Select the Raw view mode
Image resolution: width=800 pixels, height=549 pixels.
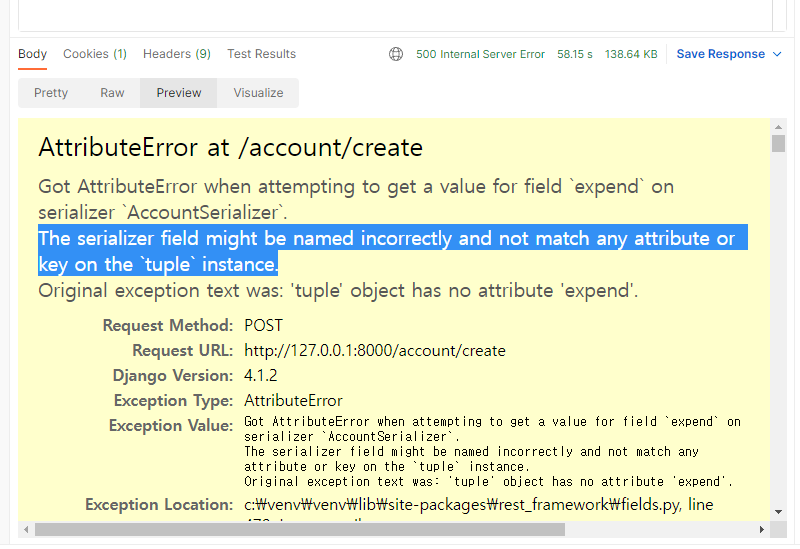(112, 93)
